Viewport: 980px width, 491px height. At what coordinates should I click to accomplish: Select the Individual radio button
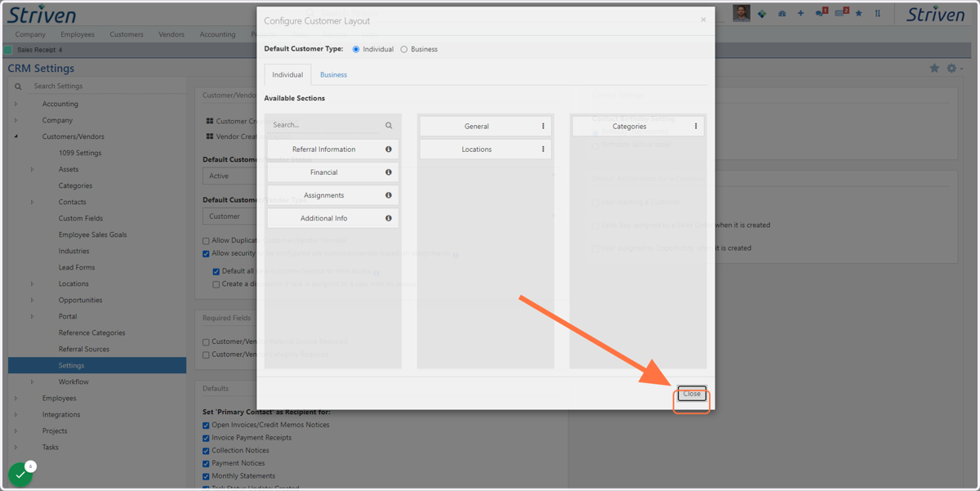356,49
